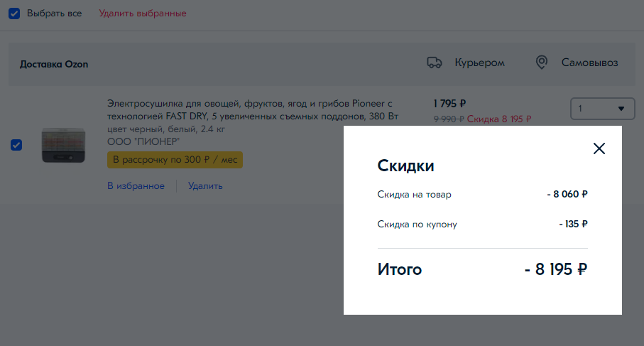Click the quantity selector's down arrow

(621, 109)
